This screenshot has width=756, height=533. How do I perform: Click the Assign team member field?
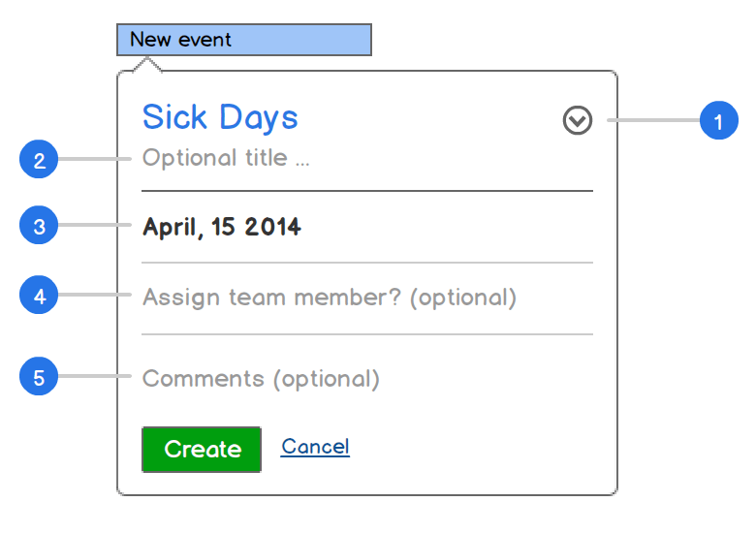point(330,298)
